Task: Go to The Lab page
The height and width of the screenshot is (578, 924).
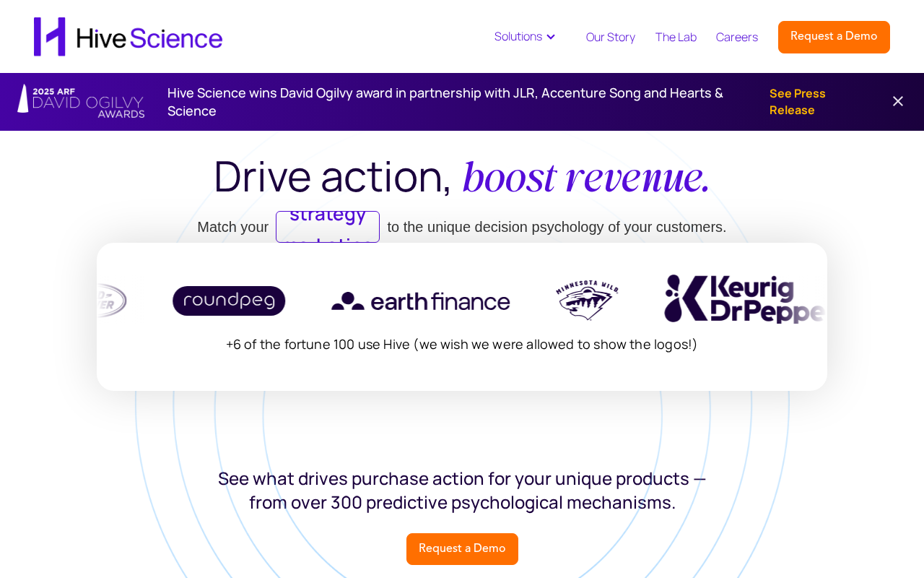Action: click(676, 38)
